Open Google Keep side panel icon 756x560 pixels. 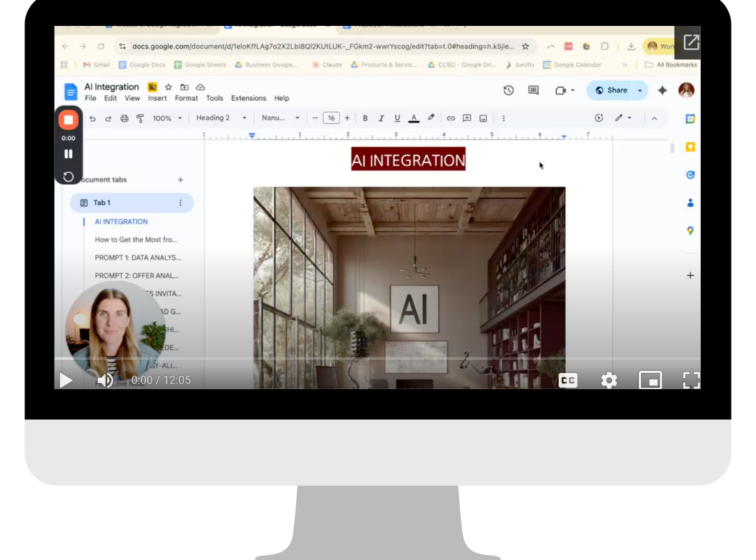[690, 146]
